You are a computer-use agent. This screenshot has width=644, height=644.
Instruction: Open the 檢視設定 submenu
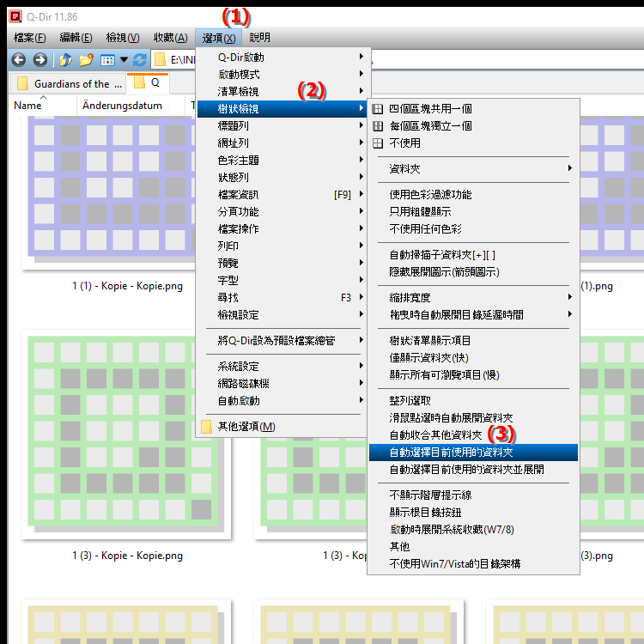click(283, 315)
